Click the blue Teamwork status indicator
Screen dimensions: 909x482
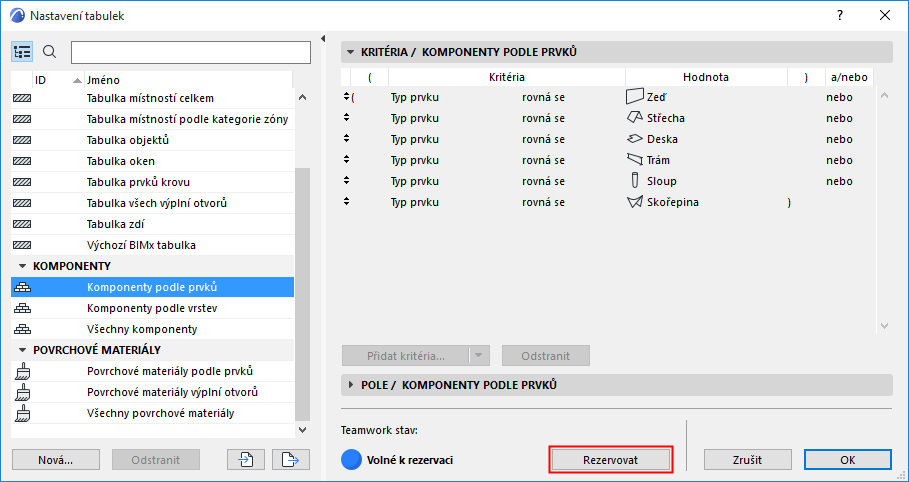(351, 459)
